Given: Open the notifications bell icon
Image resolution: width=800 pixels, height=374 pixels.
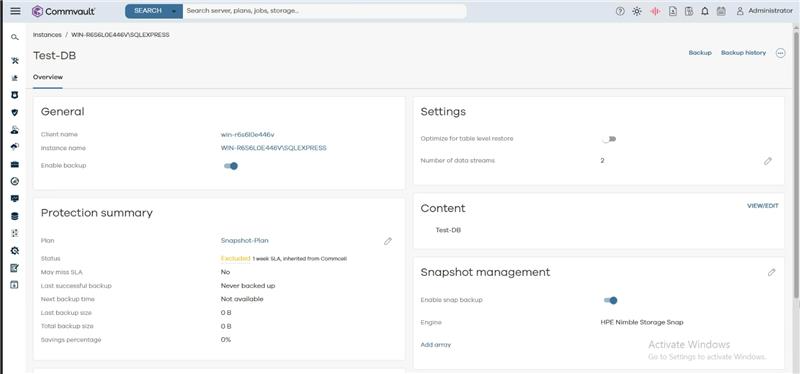Looking at the screenshot, I should click(705, 11).
